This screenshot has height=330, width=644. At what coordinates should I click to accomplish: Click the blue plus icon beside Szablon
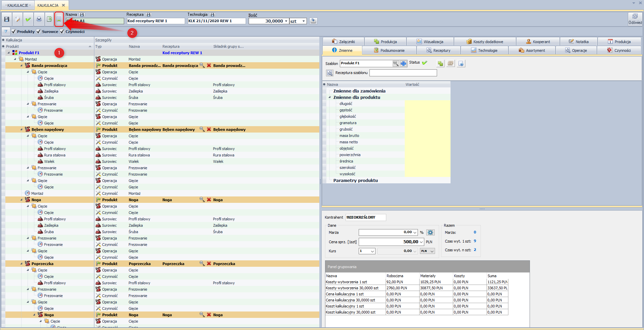pos(403,64)
